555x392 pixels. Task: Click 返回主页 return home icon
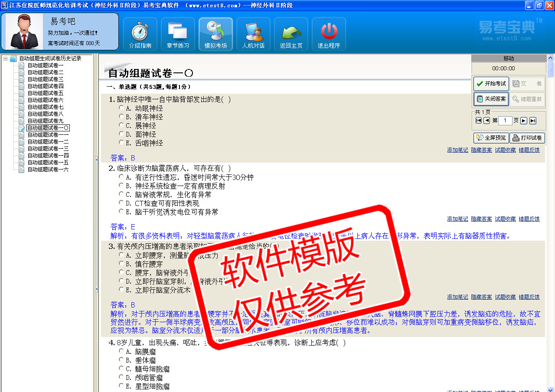pos(291,35)
